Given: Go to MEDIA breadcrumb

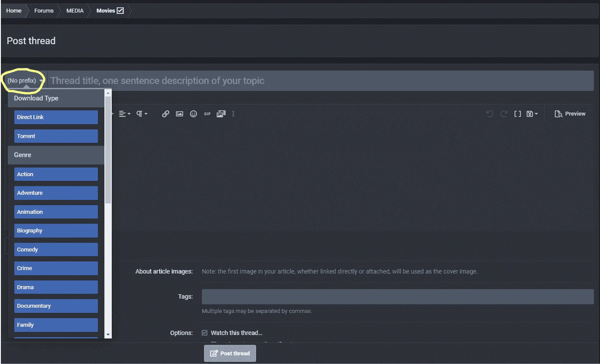Looking at the screenshot, I should tap(75, 10).
